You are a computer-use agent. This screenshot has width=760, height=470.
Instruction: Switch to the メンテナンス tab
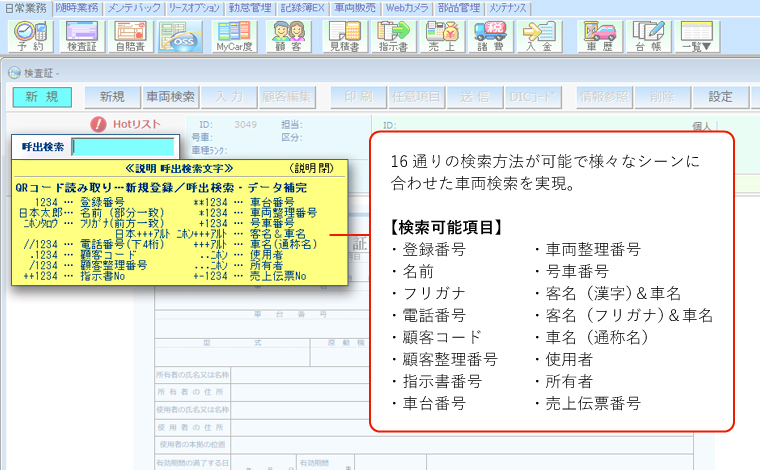tap(507, 8)
